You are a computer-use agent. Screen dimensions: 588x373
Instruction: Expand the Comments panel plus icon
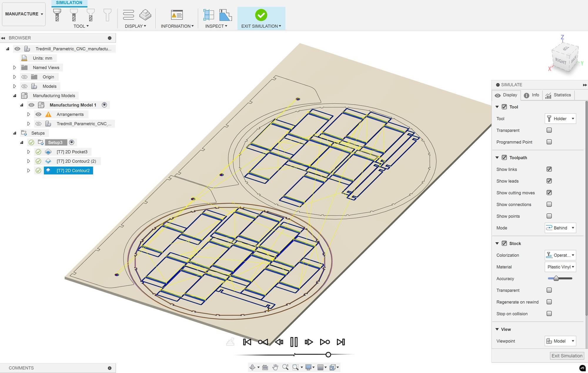(110, 368)
